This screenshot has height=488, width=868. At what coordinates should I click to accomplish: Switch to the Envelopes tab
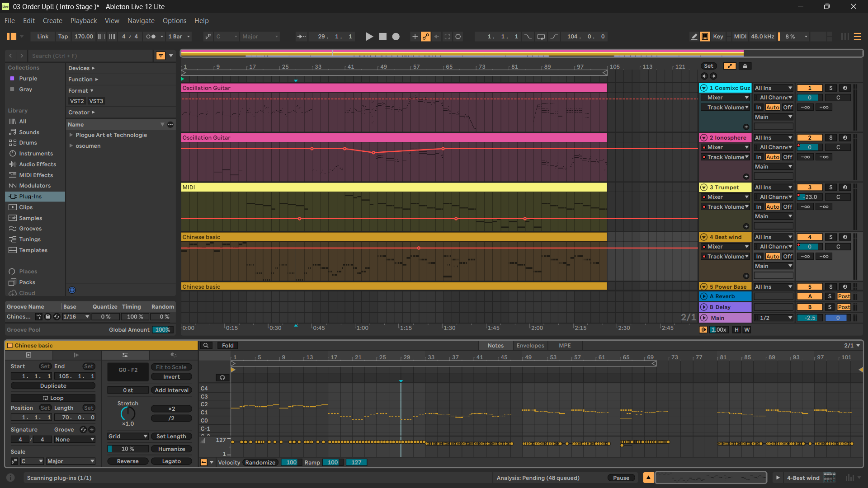(x=530, y=346)
